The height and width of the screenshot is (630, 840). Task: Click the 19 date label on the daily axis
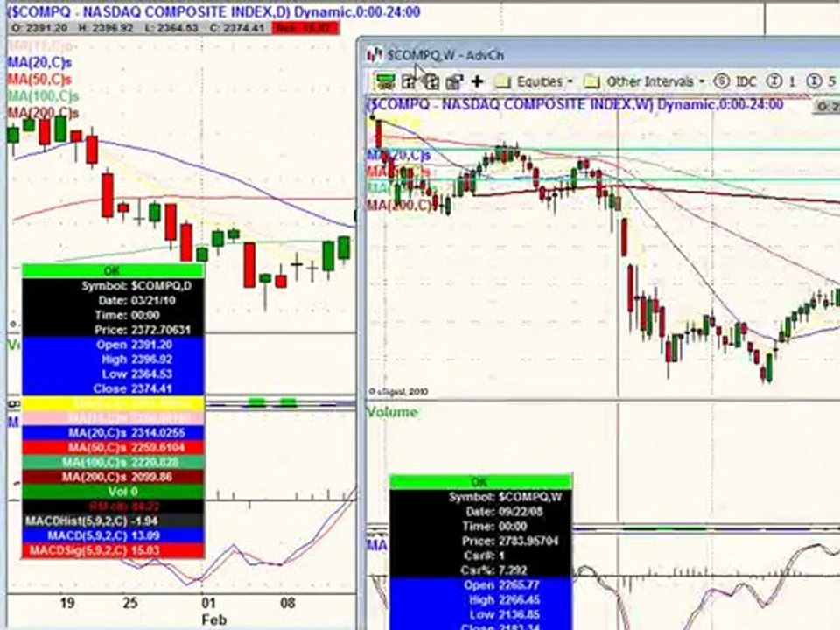[67, 603]
